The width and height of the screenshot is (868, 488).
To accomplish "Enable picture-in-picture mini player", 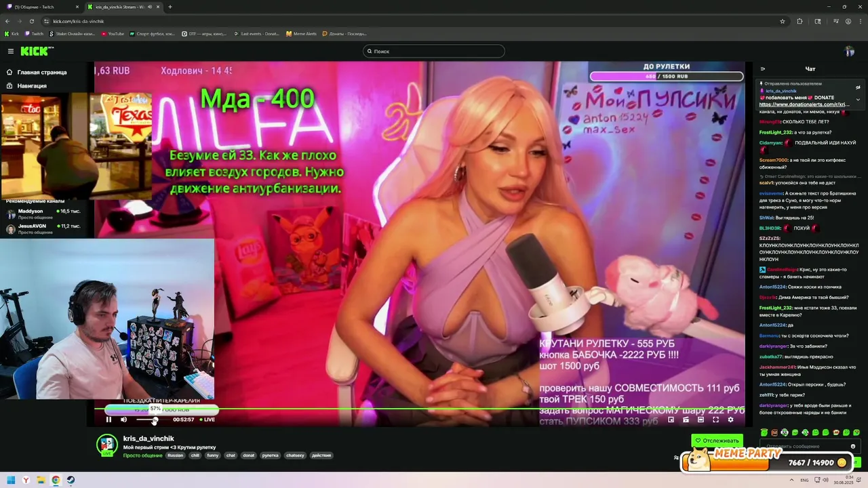I will click(671, 420).
